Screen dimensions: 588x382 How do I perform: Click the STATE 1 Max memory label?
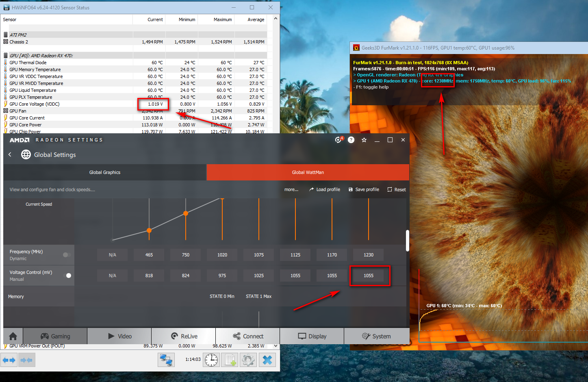(x=258, y=296)
